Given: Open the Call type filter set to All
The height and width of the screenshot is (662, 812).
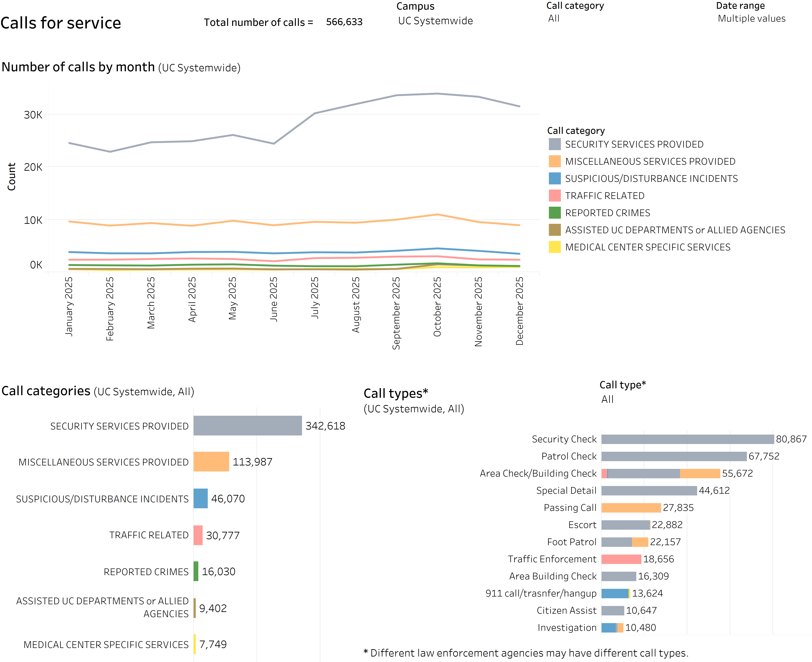Looking at the screenshot, I should 607,399.
